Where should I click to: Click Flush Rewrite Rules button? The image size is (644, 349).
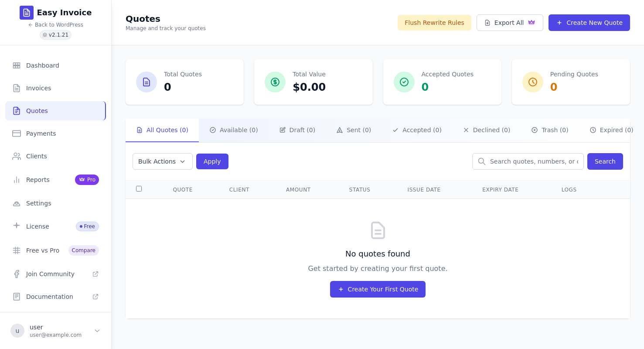tap(434, 23)
